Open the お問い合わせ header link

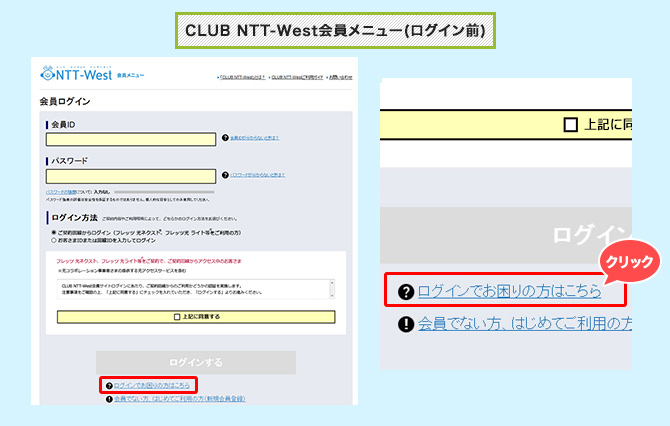(x=340, y=77)
